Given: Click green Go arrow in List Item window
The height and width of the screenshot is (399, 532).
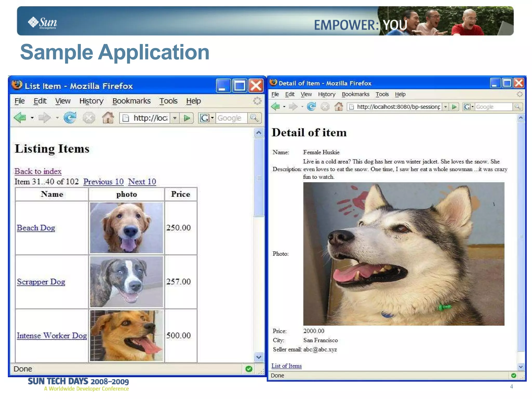Looking at the screenshot, I should pyautogui.click(x=187, y=118).
